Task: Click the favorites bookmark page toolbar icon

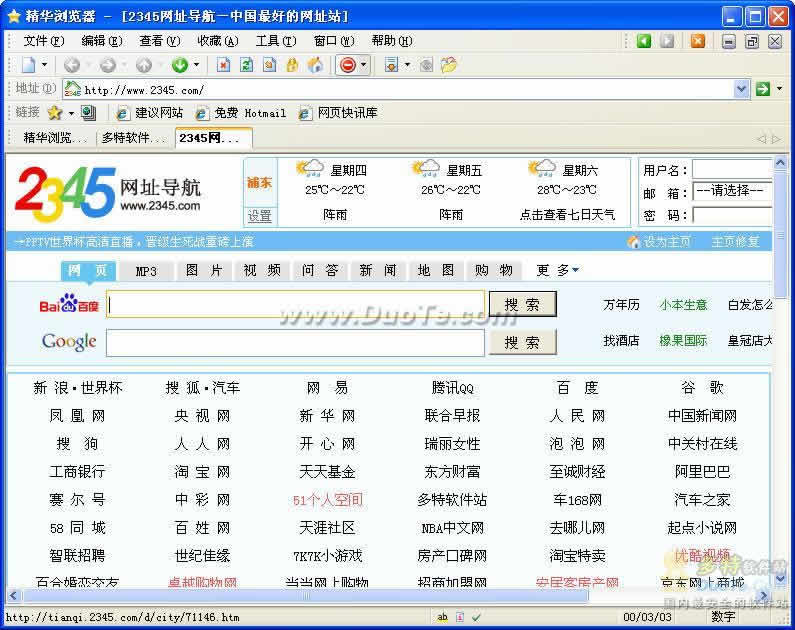Action: [391, 65]
